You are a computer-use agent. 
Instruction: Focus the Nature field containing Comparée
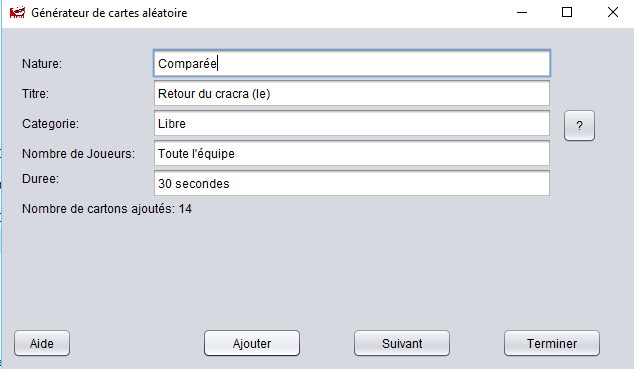tap(352, 63)
